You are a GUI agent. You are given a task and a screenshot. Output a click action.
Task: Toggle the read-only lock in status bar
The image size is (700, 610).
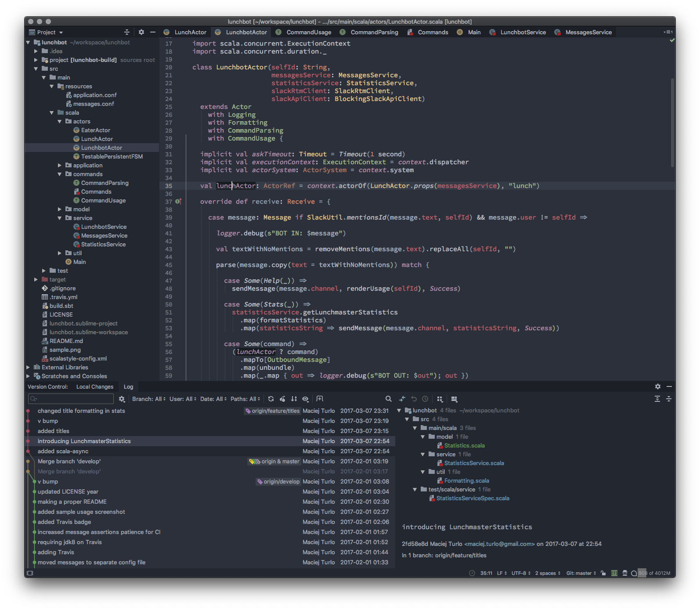pos(603,573)
